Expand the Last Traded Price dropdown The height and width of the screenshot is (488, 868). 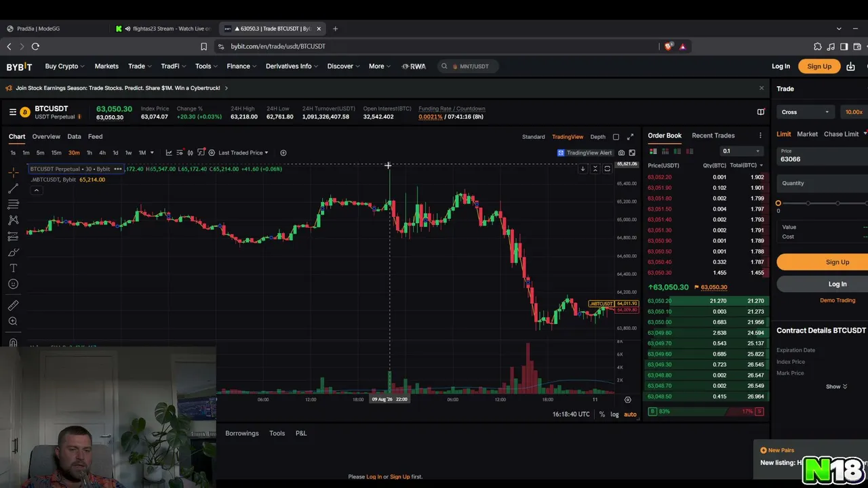click(243, 152)
